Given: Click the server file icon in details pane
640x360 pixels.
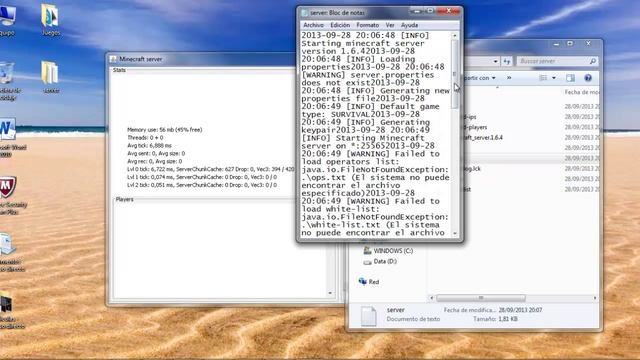Looking at the screenshot, I should pos(369,316).
